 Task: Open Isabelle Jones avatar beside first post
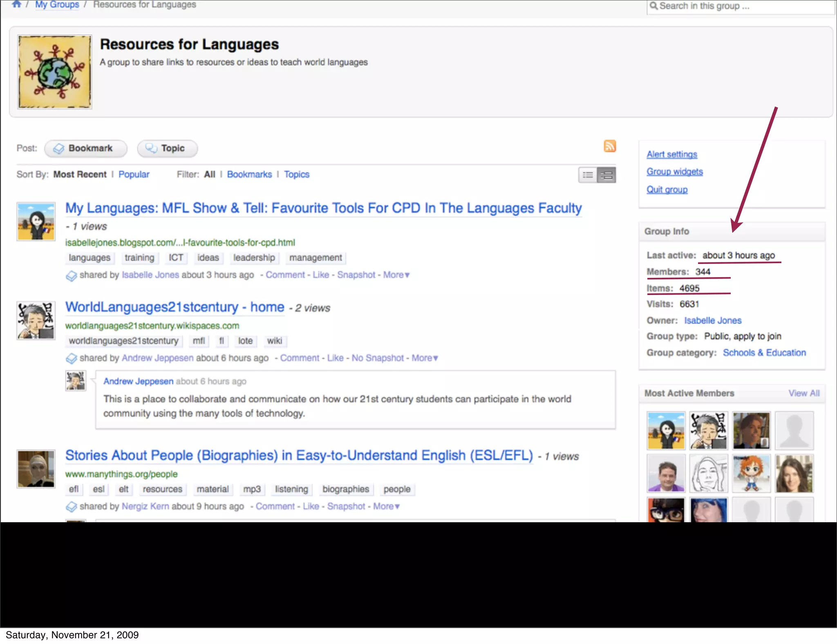[x=36, y=221]
